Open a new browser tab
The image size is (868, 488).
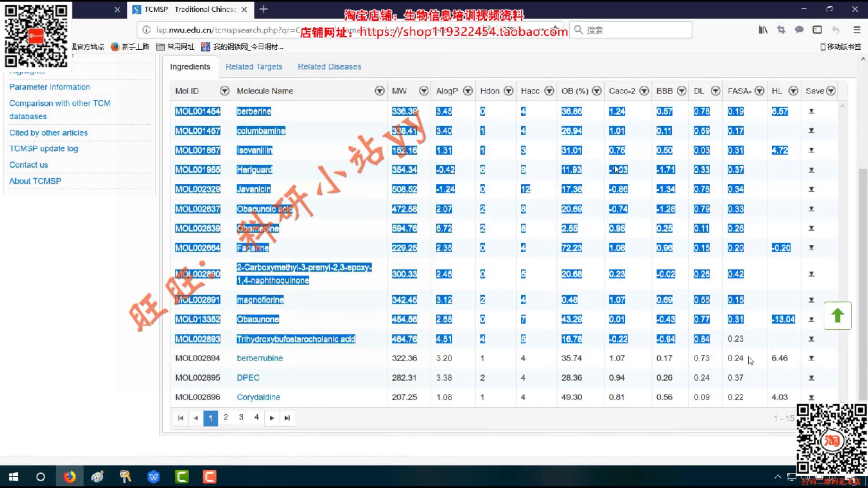click(264, 9)
